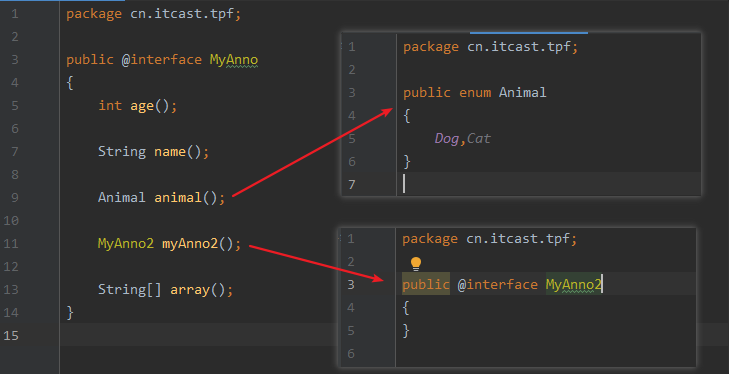This screenshot has height=374, width=729.
Task: Select the "Dog" enum constant
Action: pos(446,139)
